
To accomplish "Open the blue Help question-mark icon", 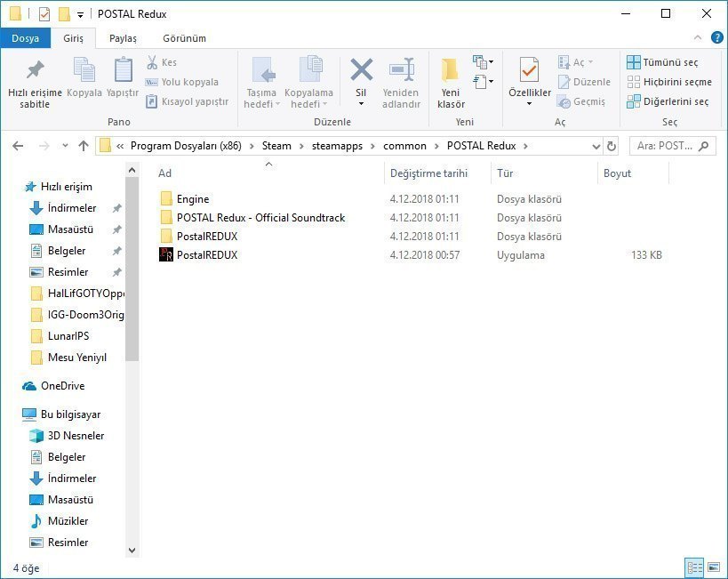I will [x=716, y=38].
